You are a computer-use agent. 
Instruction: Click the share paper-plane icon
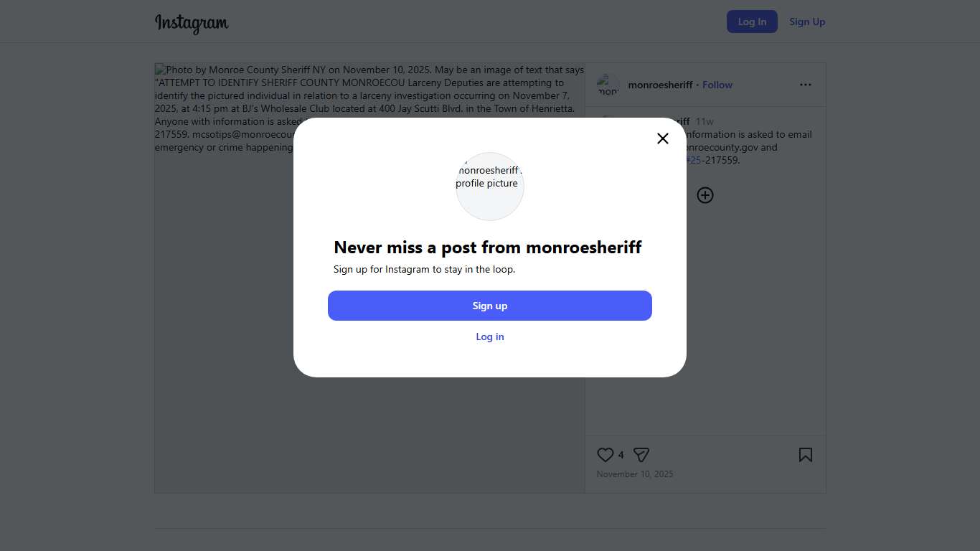pyautogui.click(x=641, y=455)
